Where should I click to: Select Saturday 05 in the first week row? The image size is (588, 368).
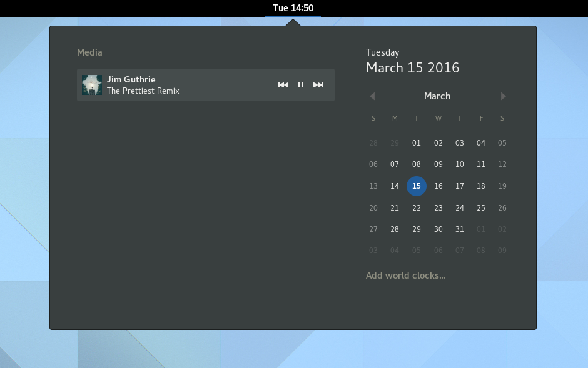click(x=502, y=143)
